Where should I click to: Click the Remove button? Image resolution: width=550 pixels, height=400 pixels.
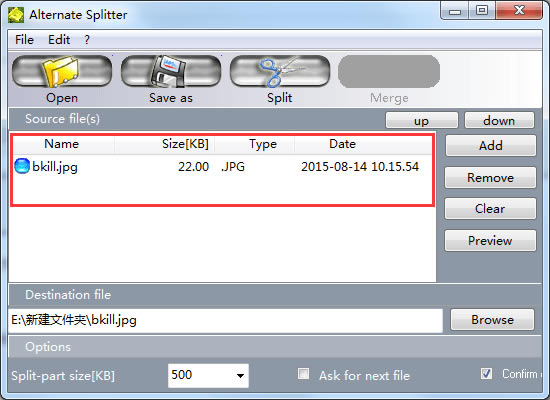click(490, 178)
